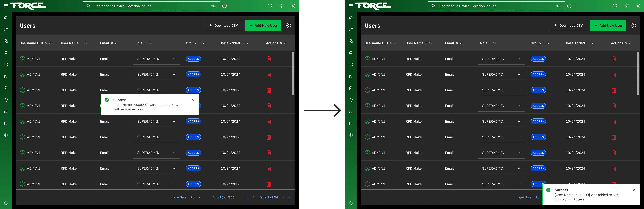Open help icon beside right mockup search
644x209 pixels.
click(x=569, y=6)
